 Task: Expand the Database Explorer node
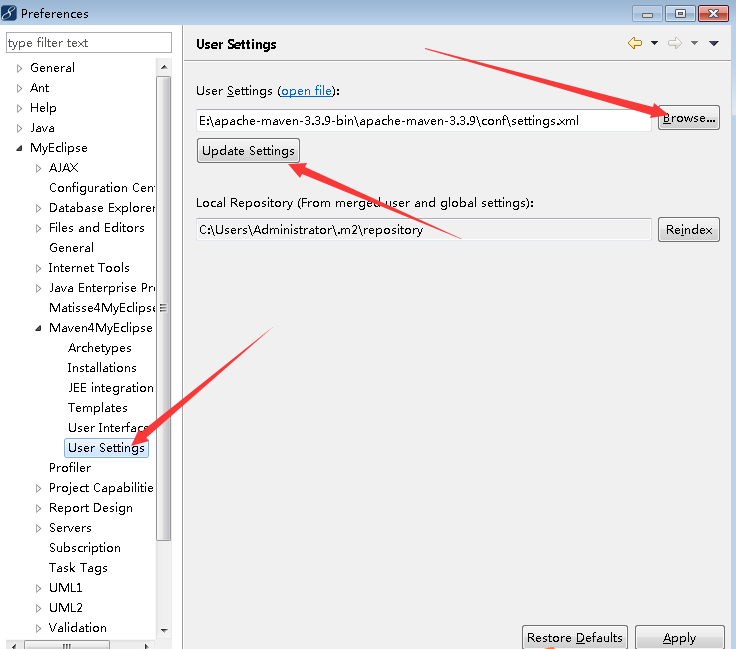[x=38, y=208]
